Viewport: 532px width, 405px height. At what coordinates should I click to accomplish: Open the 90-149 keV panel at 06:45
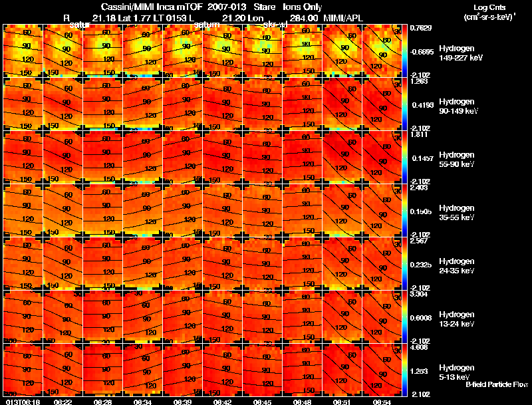pos(262,104)
